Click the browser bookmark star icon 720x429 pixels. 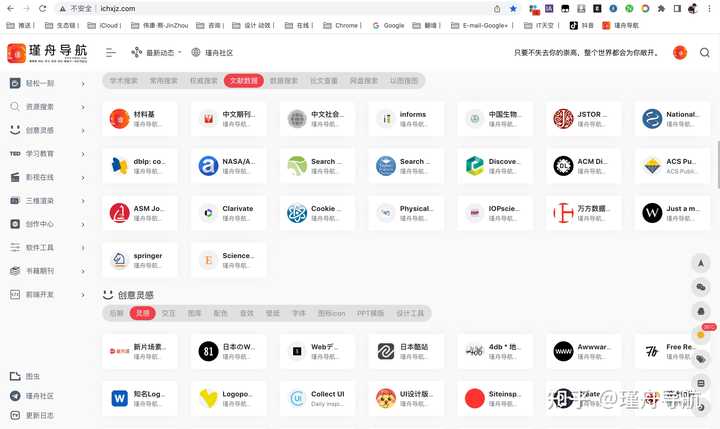point(513,9)
